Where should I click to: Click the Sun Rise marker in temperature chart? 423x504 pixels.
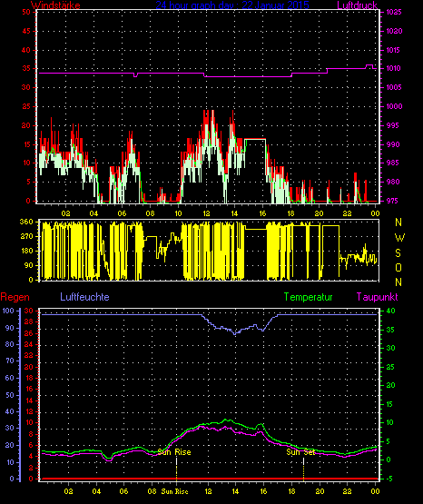[x=174, y=452]
